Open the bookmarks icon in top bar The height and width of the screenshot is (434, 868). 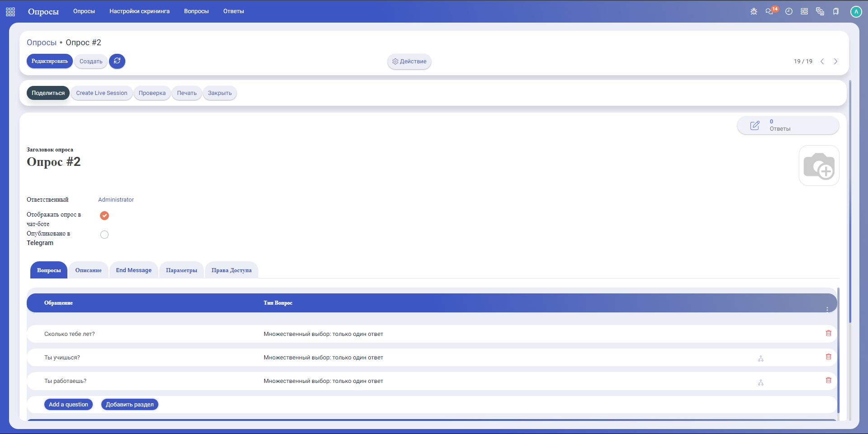(x=836, y=11)
